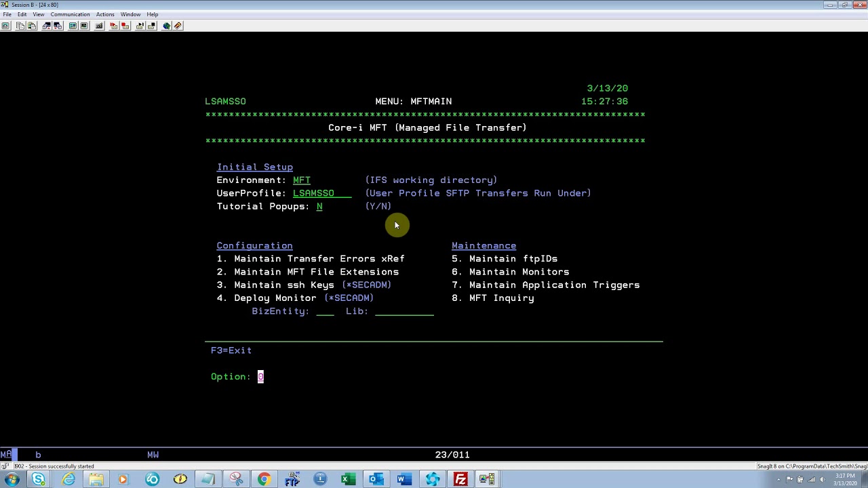
Task: Click the Option input field
Action: pos(260,377)
